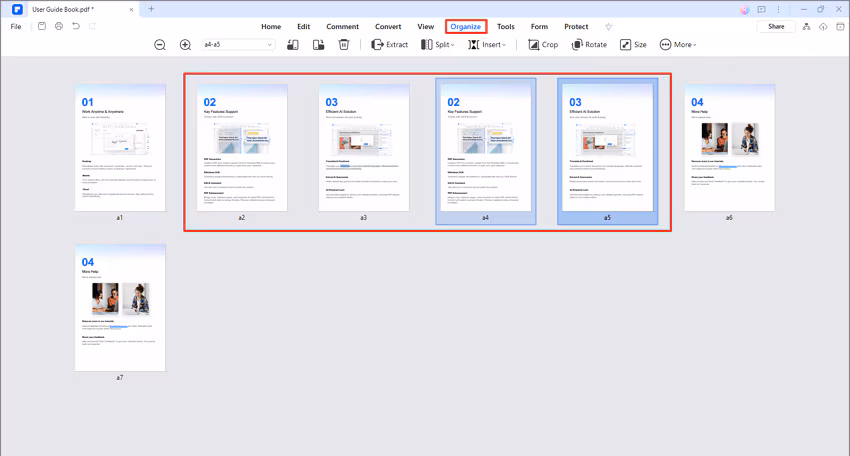This screenshot has height=456, width=850.
Task: Select highlighted page thumbnail a4
Action: pos(486,151)
